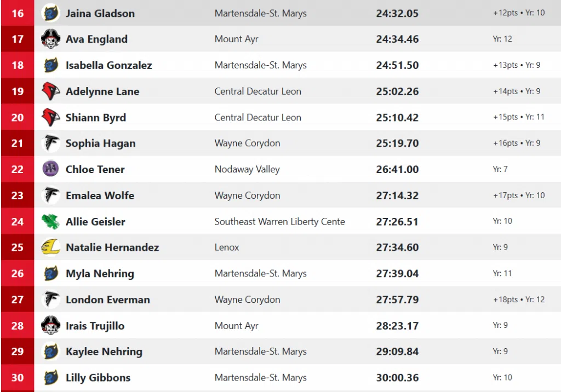Click the purple logo beside Chloe Tener

[51, 169]
